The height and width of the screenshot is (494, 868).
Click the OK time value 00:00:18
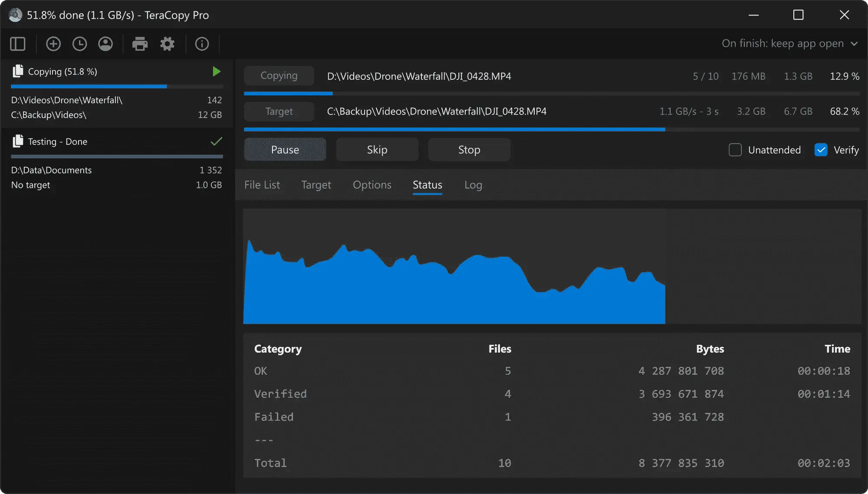click(824, 371)
